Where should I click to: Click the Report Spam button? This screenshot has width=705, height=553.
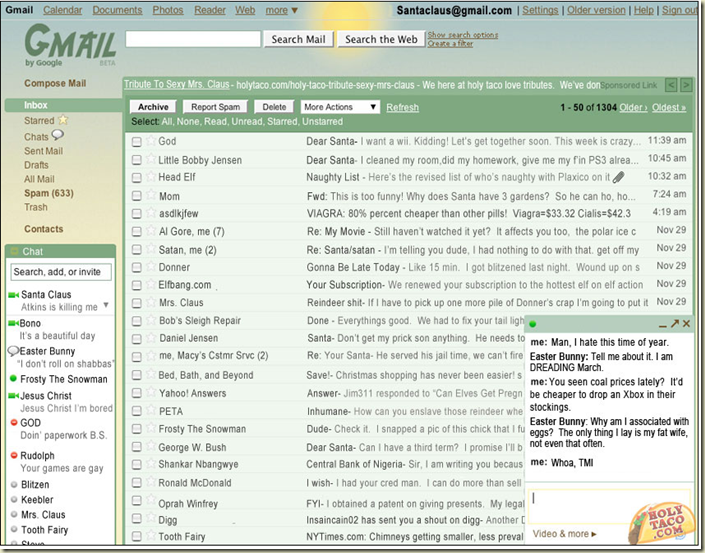coord(215,107)
